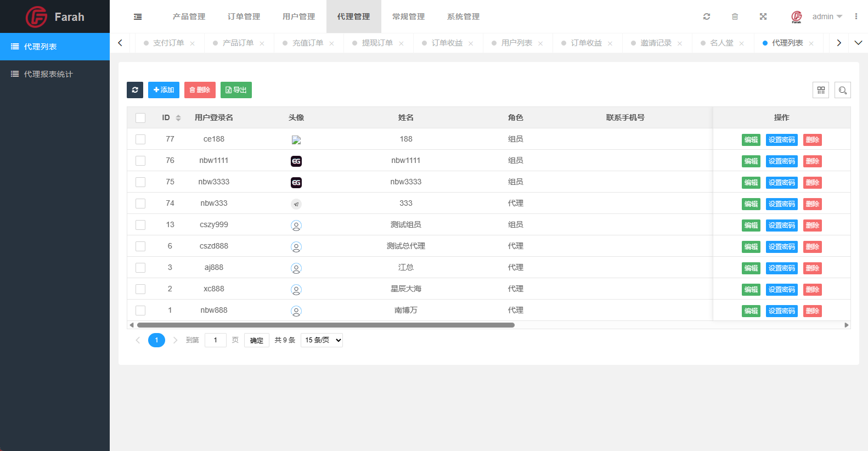Click the blue 添加 button
Screen dimensions: 868x451
pyautogui.click(x=164, y=90)
